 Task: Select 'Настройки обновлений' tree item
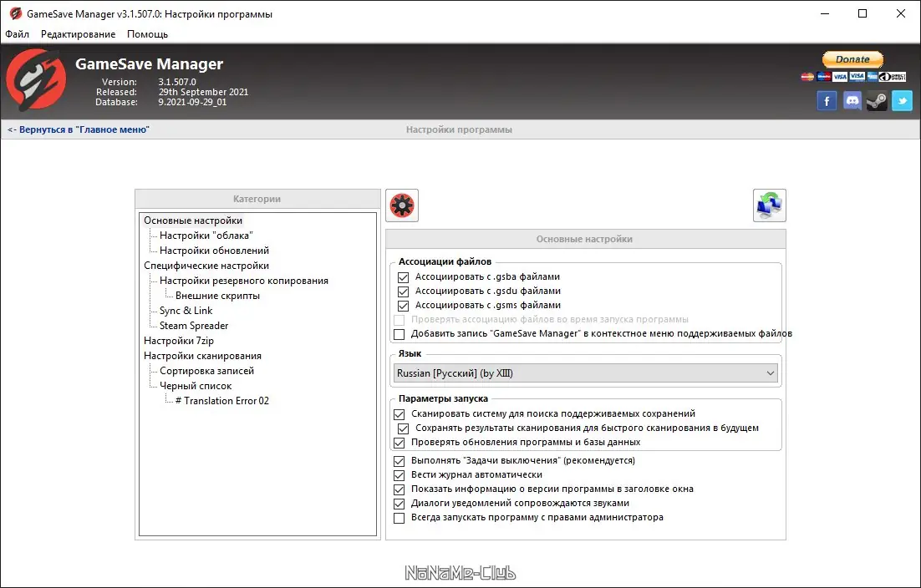pyautogui.click(x=215, y=251)
